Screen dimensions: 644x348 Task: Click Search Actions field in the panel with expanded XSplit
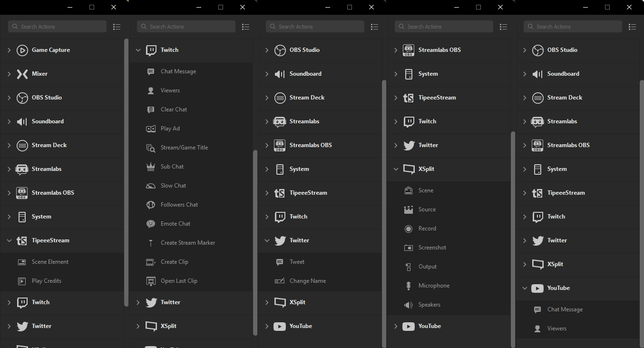(444, 27)
